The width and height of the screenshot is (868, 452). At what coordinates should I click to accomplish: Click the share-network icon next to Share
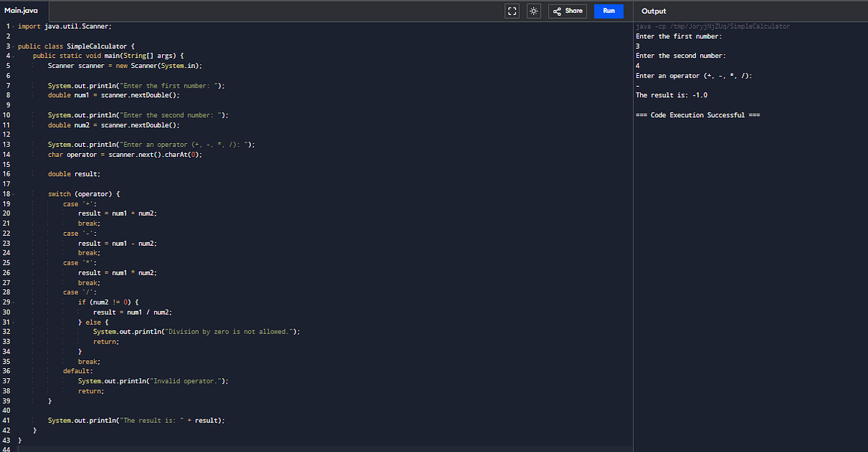pos(556,11)
